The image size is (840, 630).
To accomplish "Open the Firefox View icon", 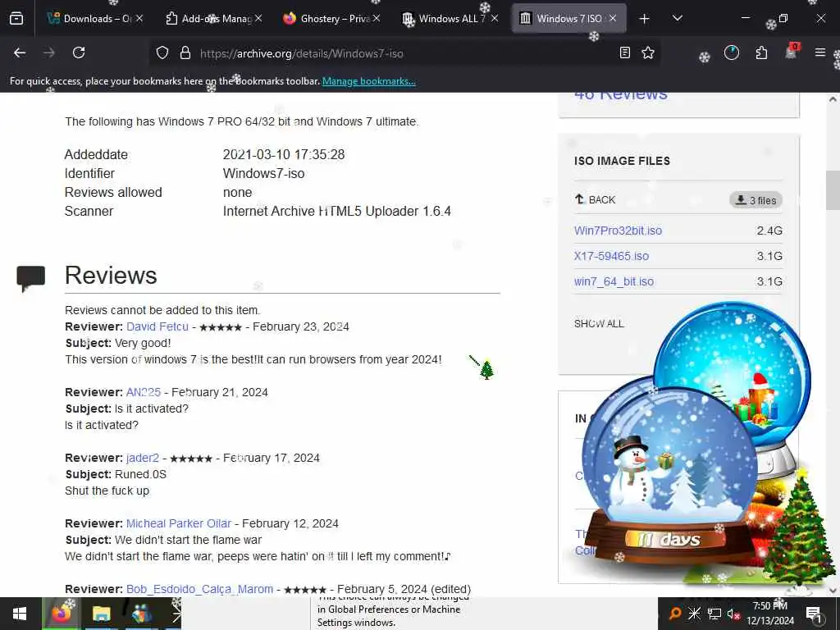I will [16, 19].
